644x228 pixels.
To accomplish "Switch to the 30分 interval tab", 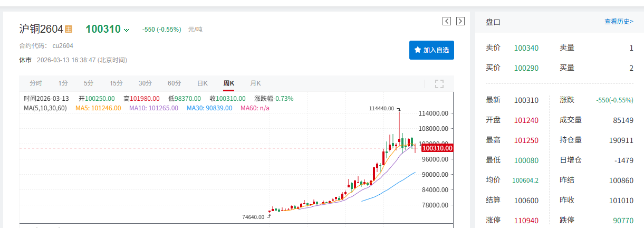I will (145, 83).
